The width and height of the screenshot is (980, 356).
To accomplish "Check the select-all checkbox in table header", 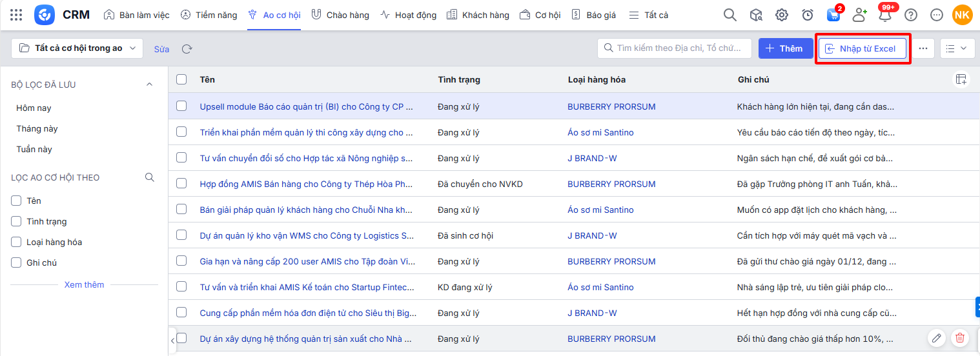I will [x=181, y=79].
